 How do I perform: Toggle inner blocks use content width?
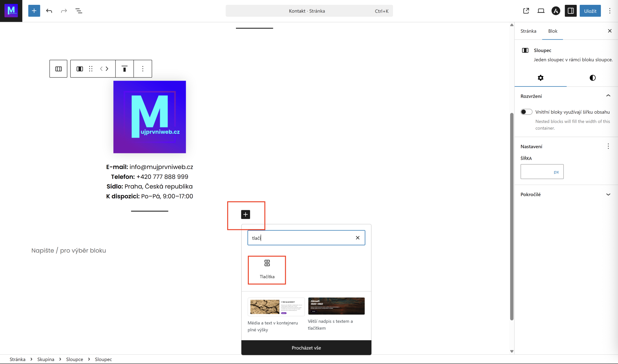tap(526, 112)
